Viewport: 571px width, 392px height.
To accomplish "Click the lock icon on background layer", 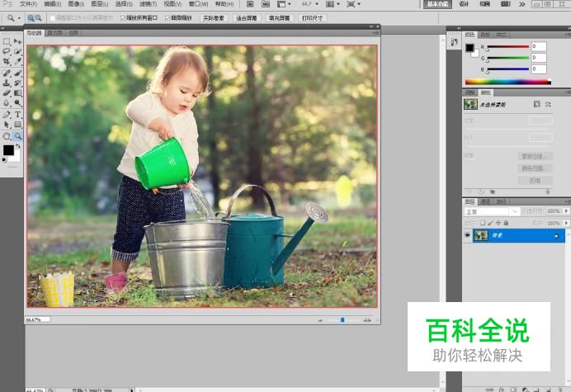I will pyautogui.click(x=556, y=236).
